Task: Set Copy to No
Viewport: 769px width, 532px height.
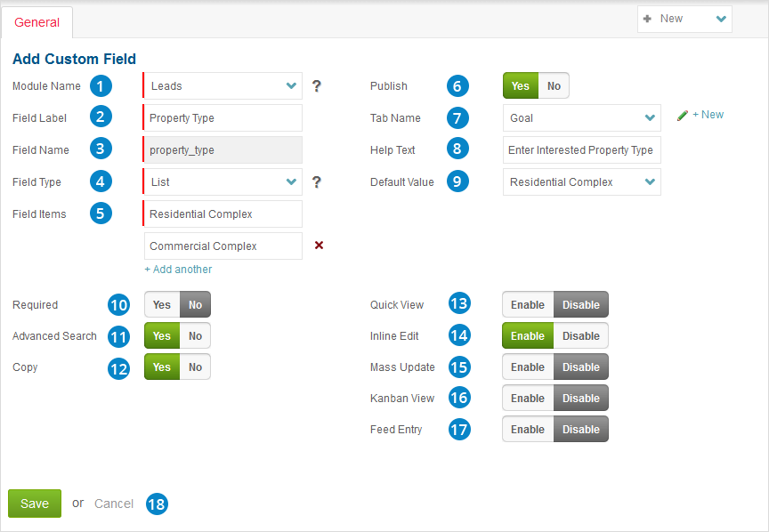Action: pos(195,367)
